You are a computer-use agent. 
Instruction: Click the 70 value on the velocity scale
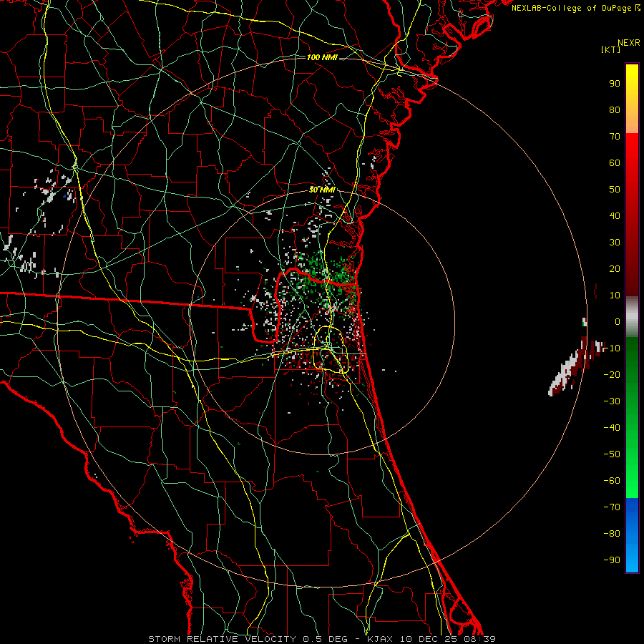(615, 137)
